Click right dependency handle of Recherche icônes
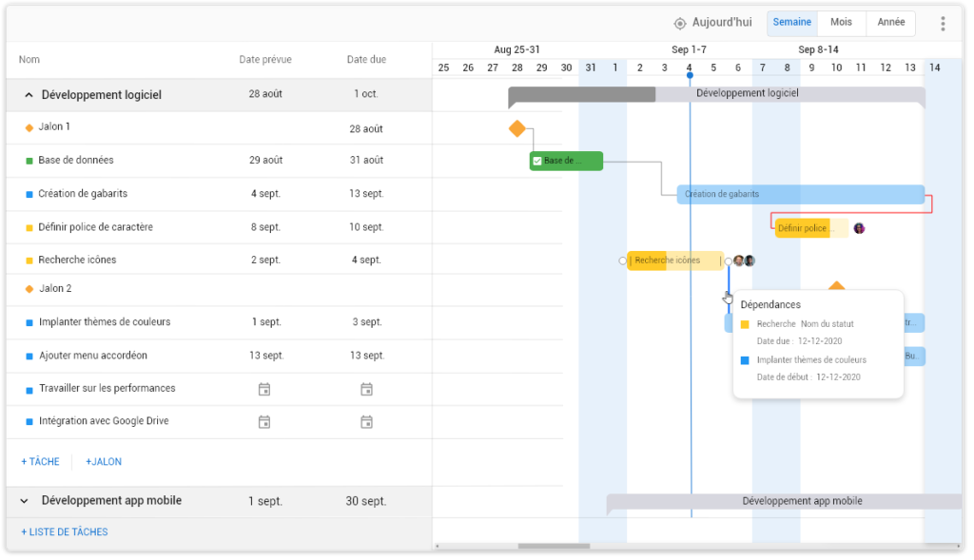Viewport: 974px width, 560px height. [728, 261]
